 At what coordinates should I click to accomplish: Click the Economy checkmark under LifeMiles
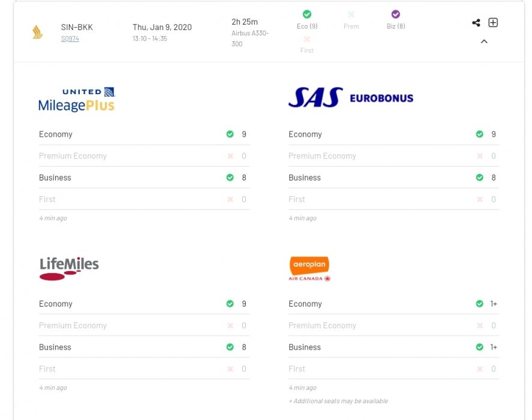tap(230, 304)
